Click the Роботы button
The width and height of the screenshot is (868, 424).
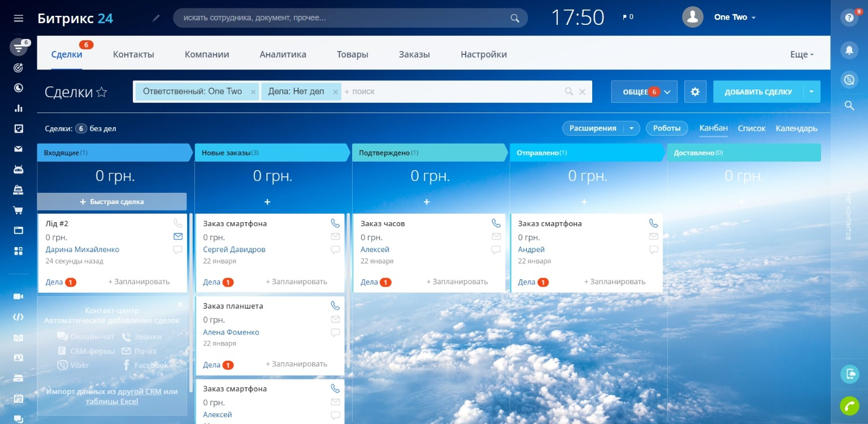coord(667,128)
